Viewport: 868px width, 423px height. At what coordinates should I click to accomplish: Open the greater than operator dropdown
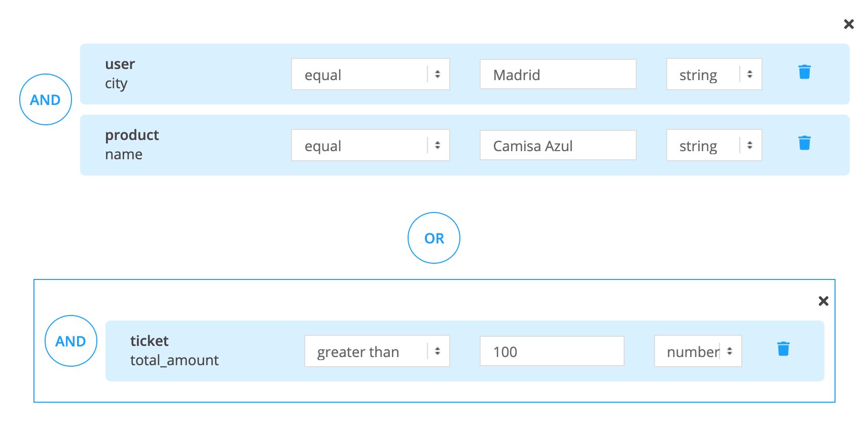click(x=377, y=351)
